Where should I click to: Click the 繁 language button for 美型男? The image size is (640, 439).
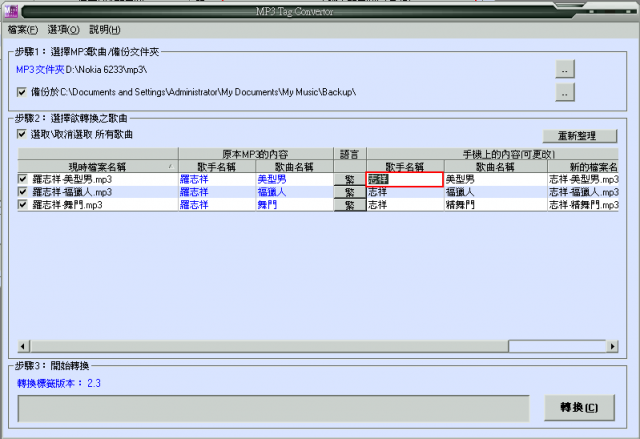(x=350, y=179)
